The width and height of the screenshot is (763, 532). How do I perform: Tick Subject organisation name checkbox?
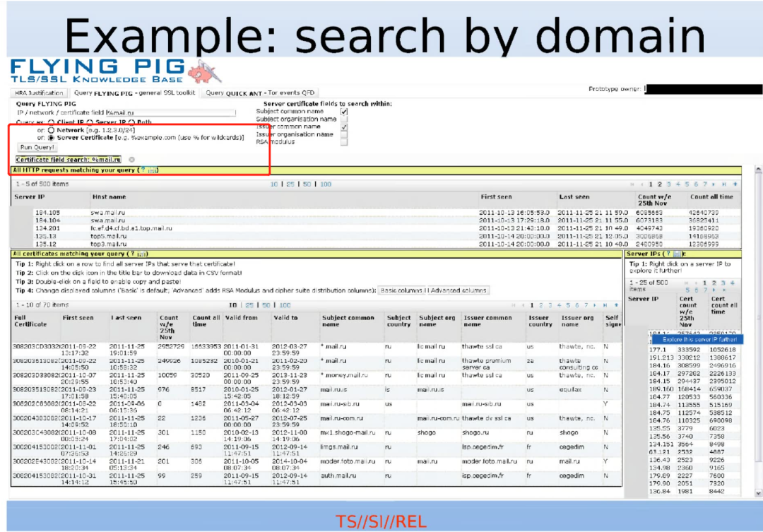click(x=344, y=119)
